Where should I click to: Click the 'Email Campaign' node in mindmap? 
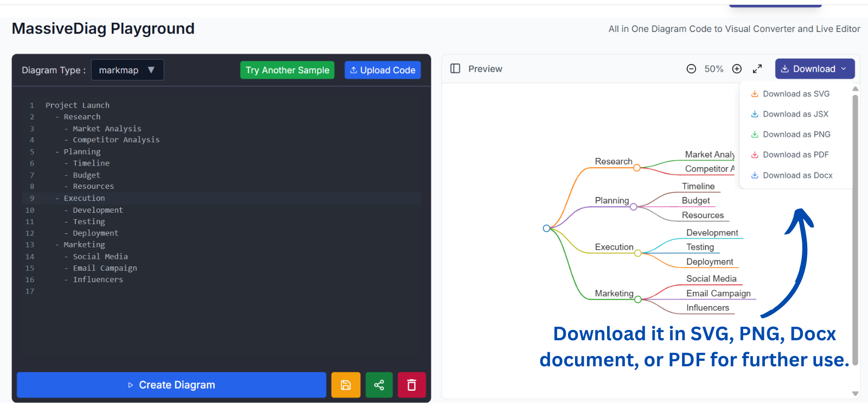pos(718,294)
